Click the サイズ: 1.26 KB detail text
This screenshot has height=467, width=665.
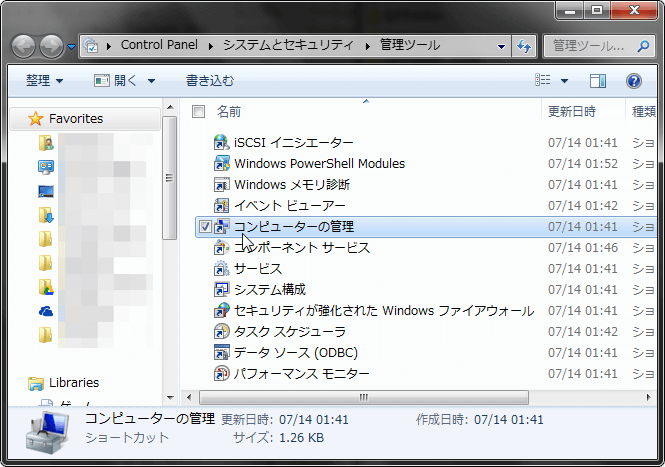pos(278,437)
